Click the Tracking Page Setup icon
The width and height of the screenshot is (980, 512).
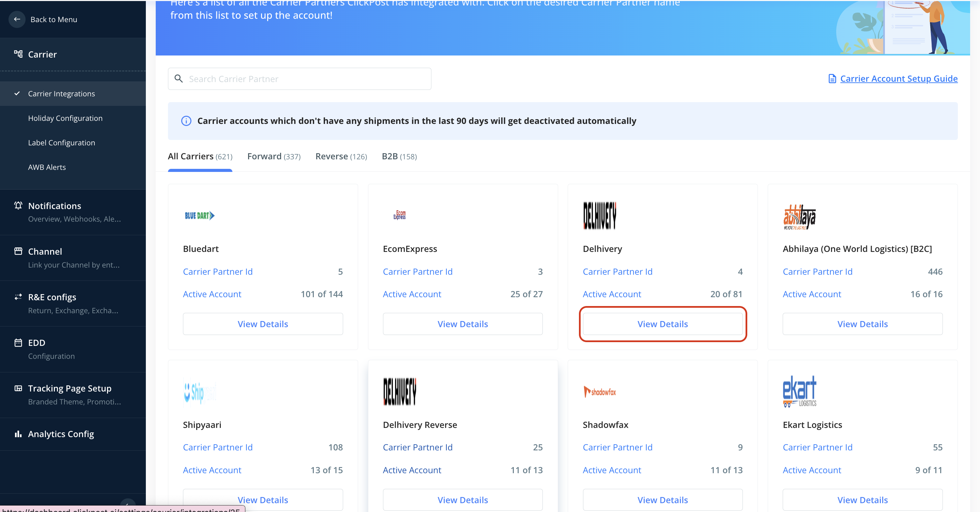pos(18,388)
